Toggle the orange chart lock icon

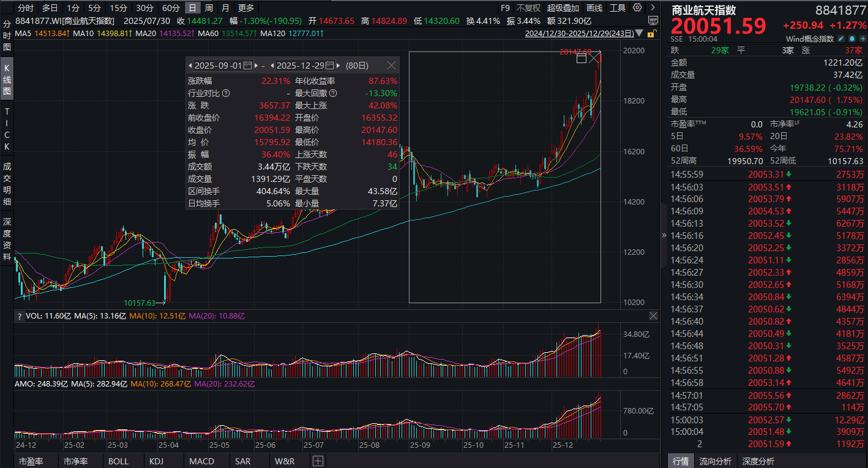tap(653, 34)
